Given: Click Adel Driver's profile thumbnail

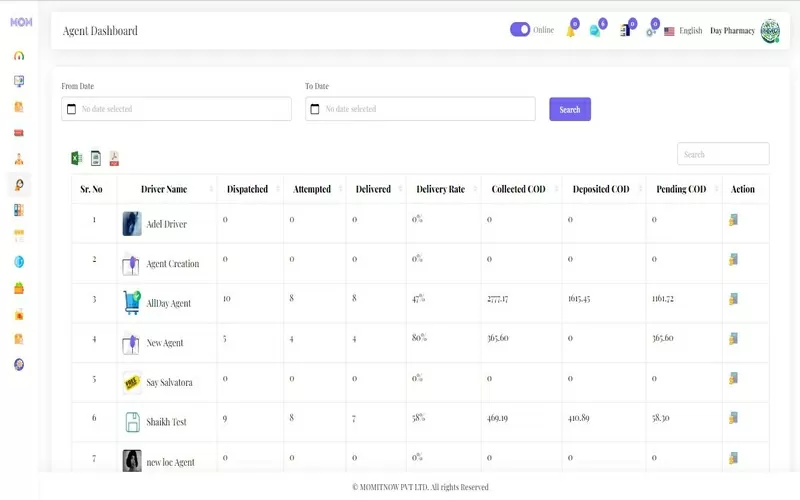Looking at the screenshot, I should (x=132, y=223).
